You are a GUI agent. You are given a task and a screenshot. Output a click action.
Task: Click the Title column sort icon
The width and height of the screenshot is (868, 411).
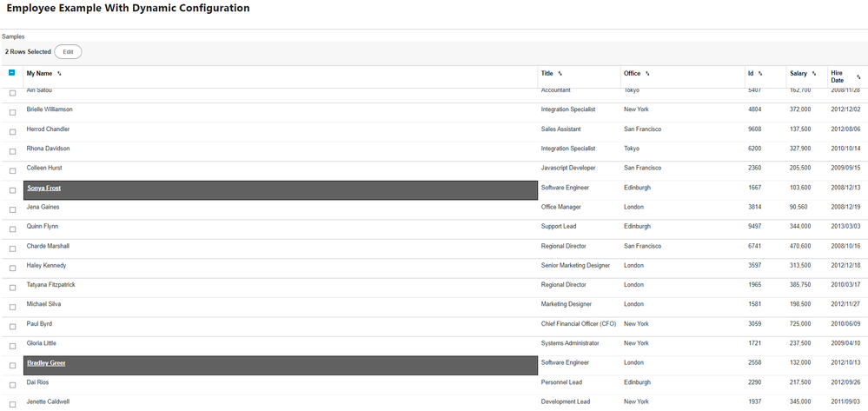click(560, 74)
